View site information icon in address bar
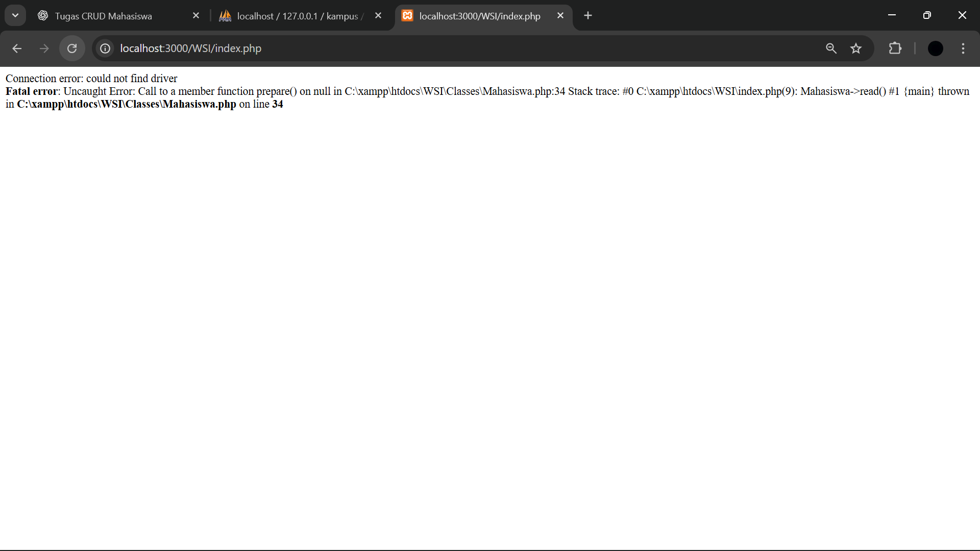The width and height of the screenshot is (980, 551). (105, 48)
